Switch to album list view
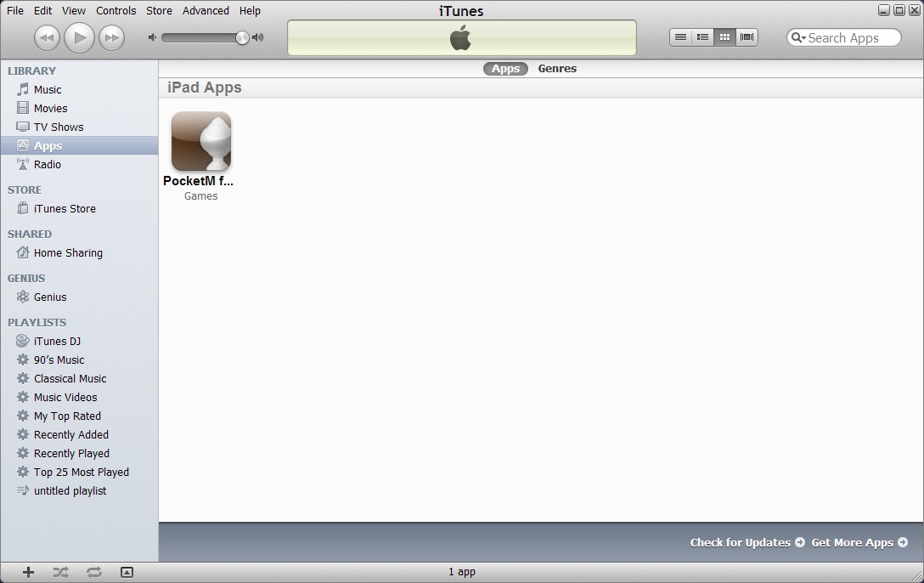This screenshot has width=924, height=583. pyautogui.click(x=702, y=37)
